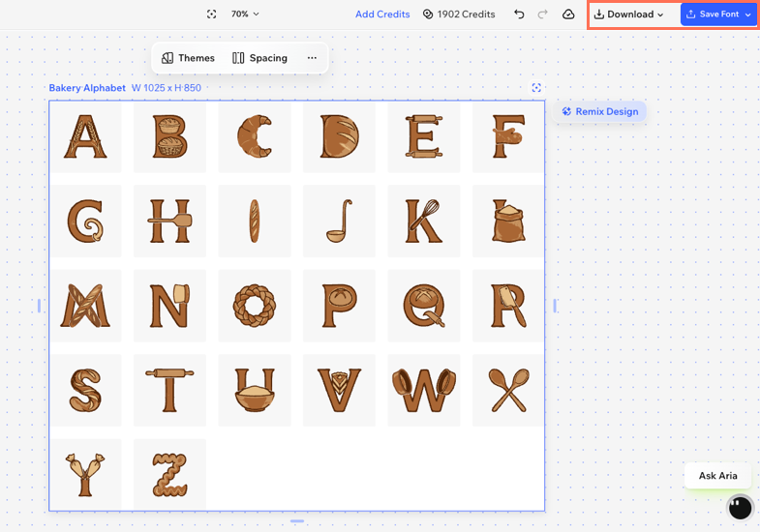Click the left edge resize handle of frame

click(x=40, y=306)
